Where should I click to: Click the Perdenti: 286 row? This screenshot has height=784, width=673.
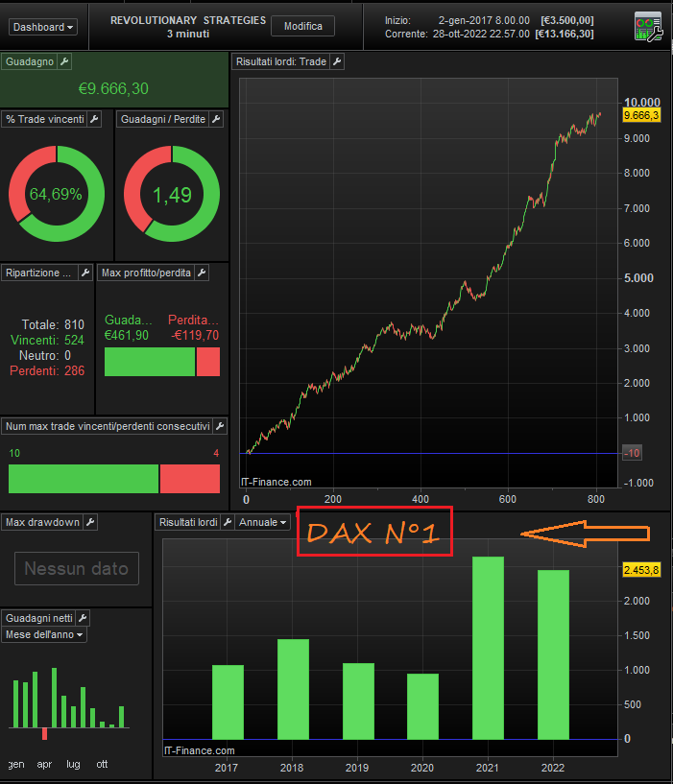[x=47, y=370]
